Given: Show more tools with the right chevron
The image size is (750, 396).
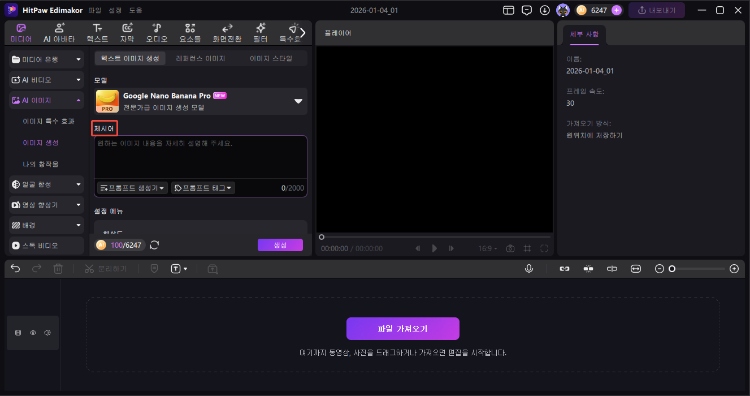Looking at the screenshot, I should pyautogui.click(x=303, y=33).
